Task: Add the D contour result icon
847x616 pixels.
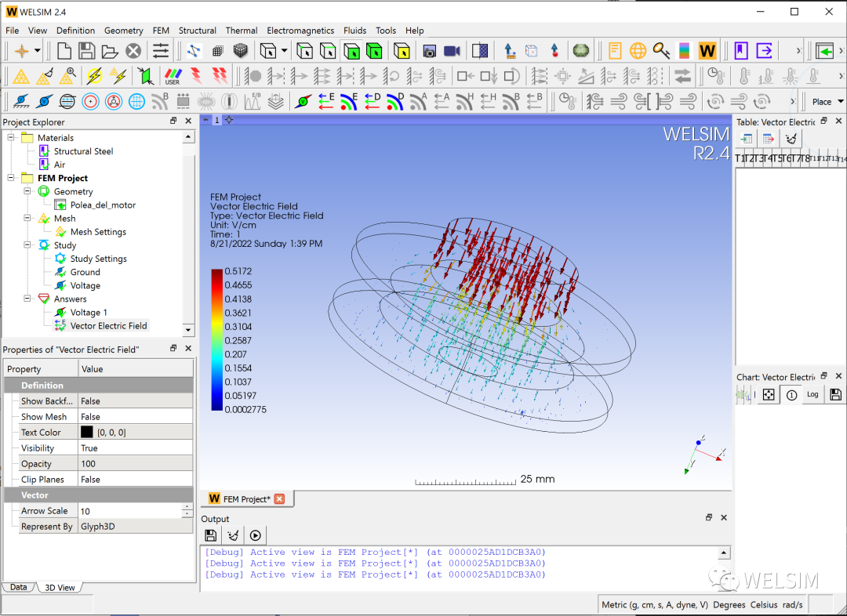Action: click(395, 101)
